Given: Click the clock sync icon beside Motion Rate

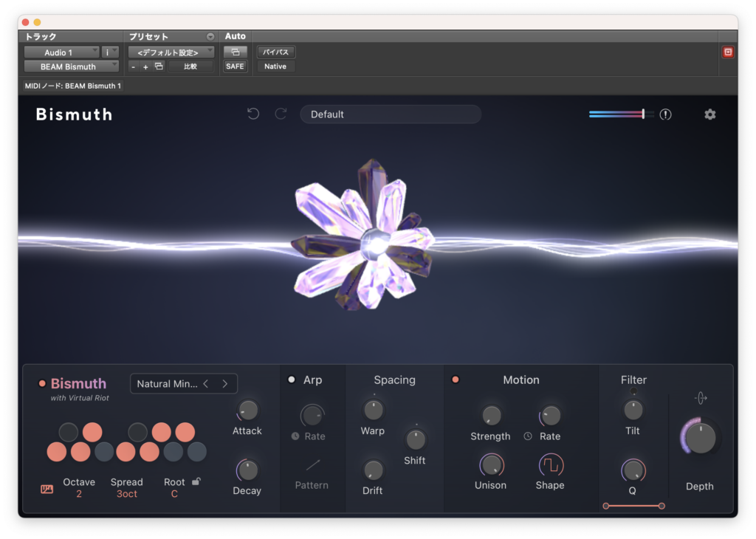Looking at the screenshot, I should point(528,436).
